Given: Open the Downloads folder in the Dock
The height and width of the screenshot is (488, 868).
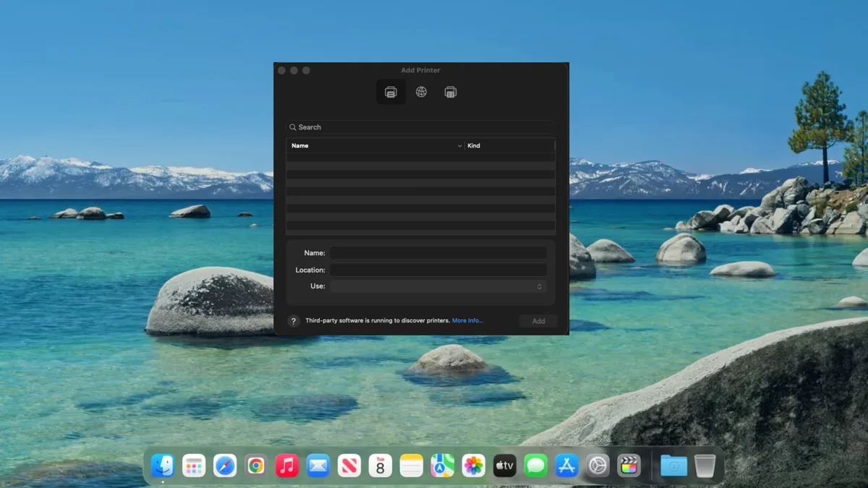Looking at the screenshot, I should click(x=674, y=466).
